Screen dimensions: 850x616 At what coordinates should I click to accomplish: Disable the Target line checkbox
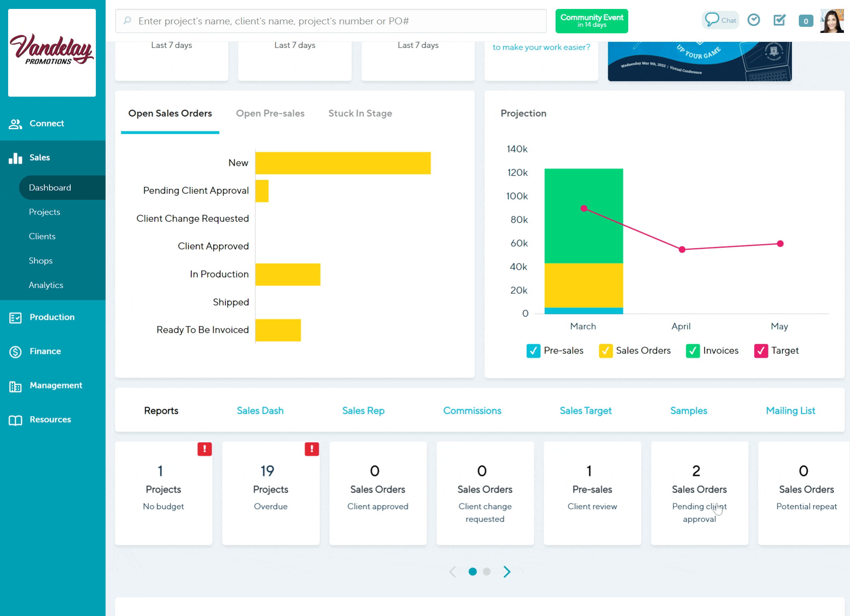point(761,350)
